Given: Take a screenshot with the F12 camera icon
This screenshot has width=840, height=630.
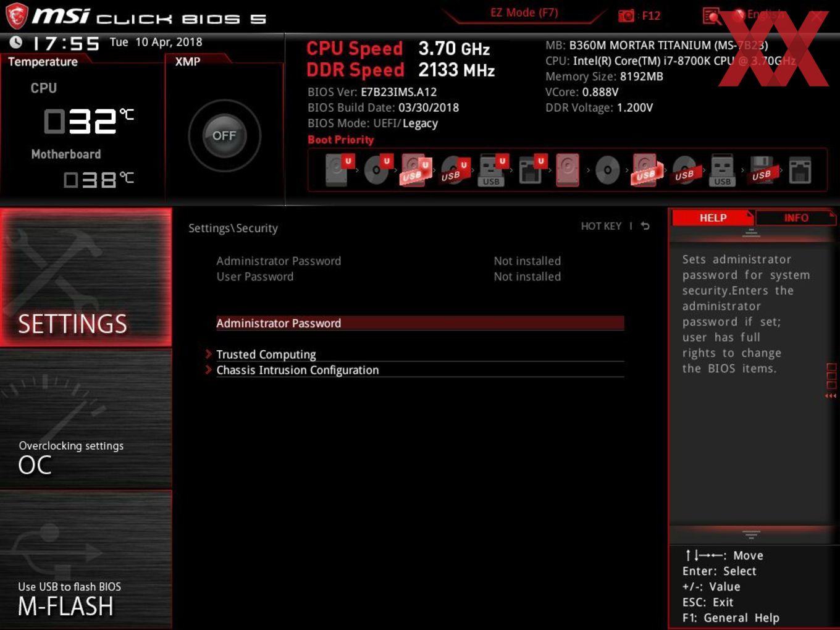Looking at the screenshot, I should [x=626, y=16].
